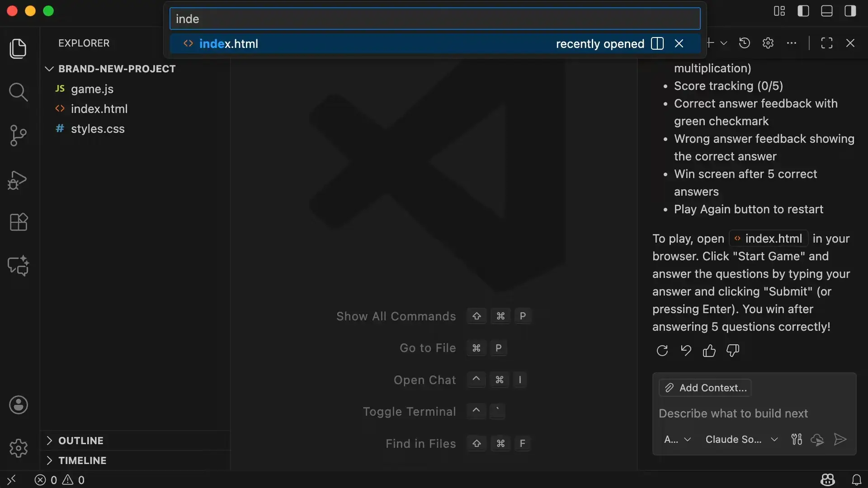
Task: Toggle the secondary side bar visibility
Action: (850, 11)
